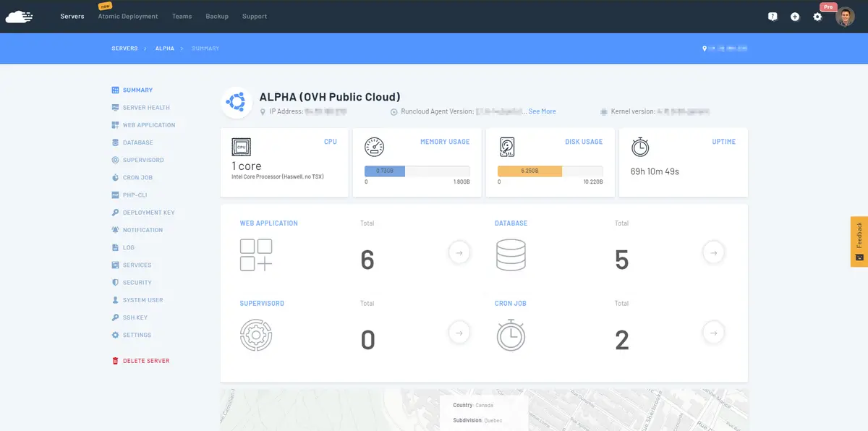Click the Database cylinder icon
This screenshot has height=431, width=868.
pyautogui.click(x=511, y=255)
